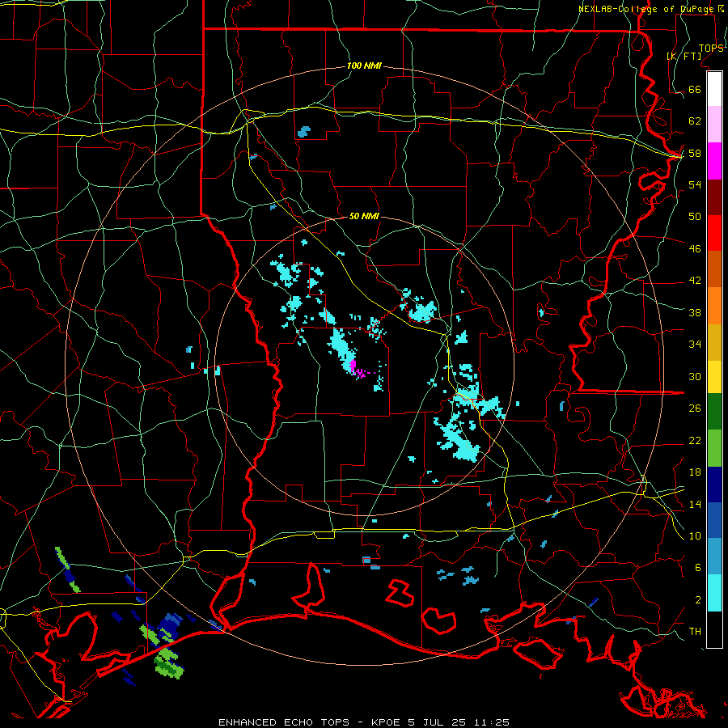The width and height of the screenshot is (728, 728).
Task: Click legend value "18"
Action: 695,472
